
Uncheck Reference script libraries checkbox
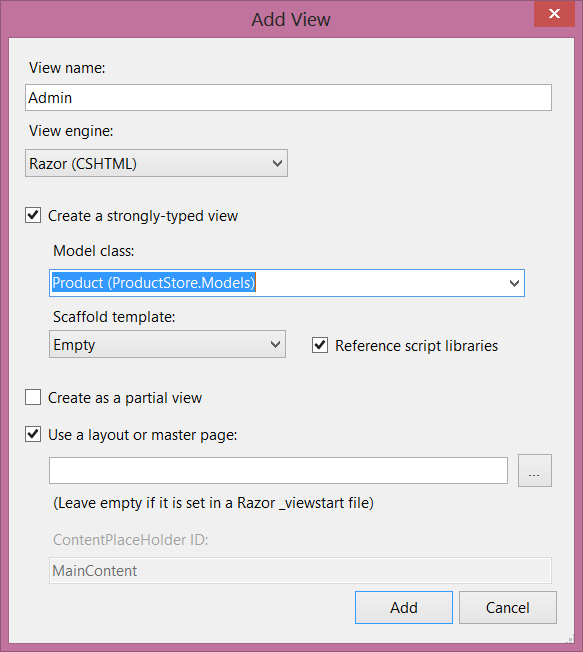320,345
